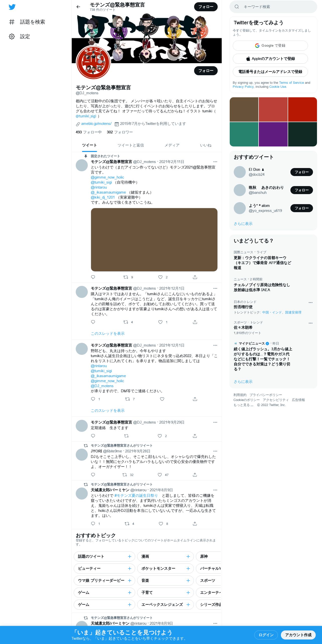Open more options on the pinned tweet
Screen dimensions: 322x644
click(215, 162)
